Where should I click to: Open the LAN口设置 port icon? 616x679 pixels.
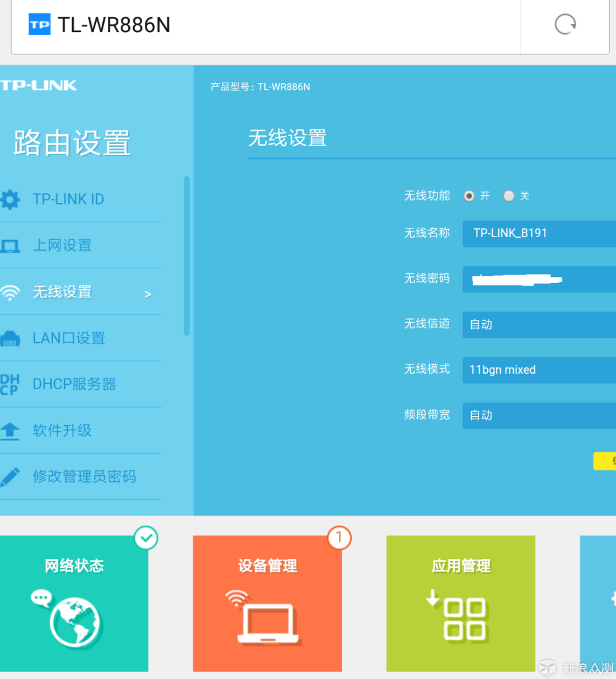[x=11, y=337]
